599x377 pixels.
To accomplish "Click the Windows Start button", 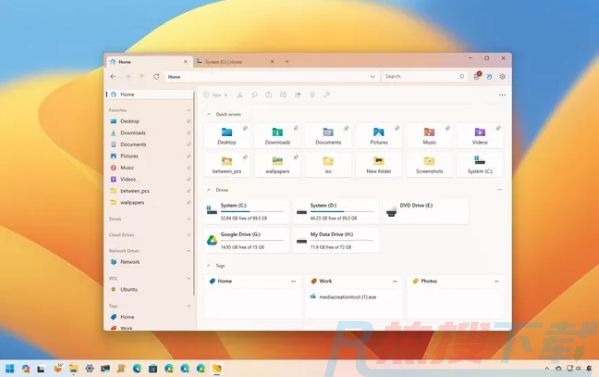I will (10, 368).
